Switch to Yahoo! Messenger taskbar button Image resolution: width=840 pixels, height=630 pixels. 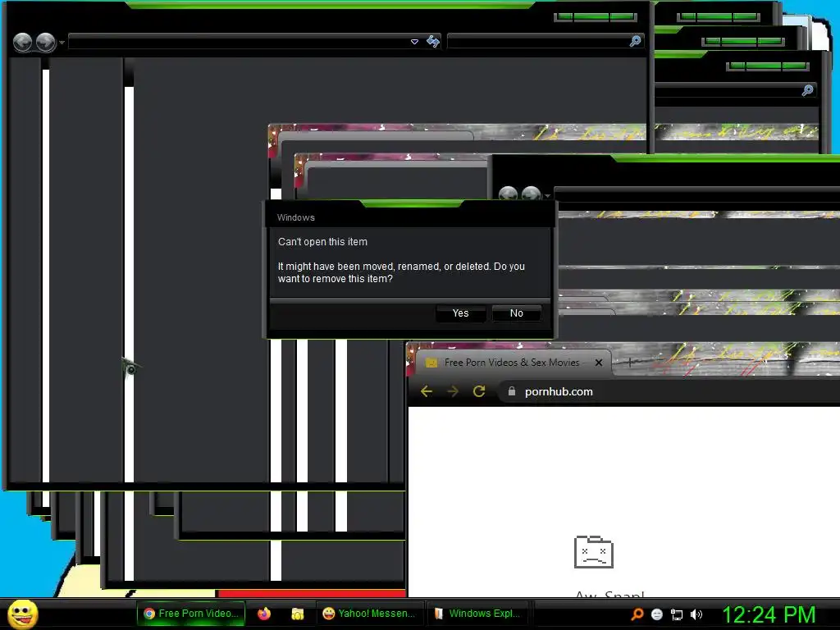(x=370, y=614)
